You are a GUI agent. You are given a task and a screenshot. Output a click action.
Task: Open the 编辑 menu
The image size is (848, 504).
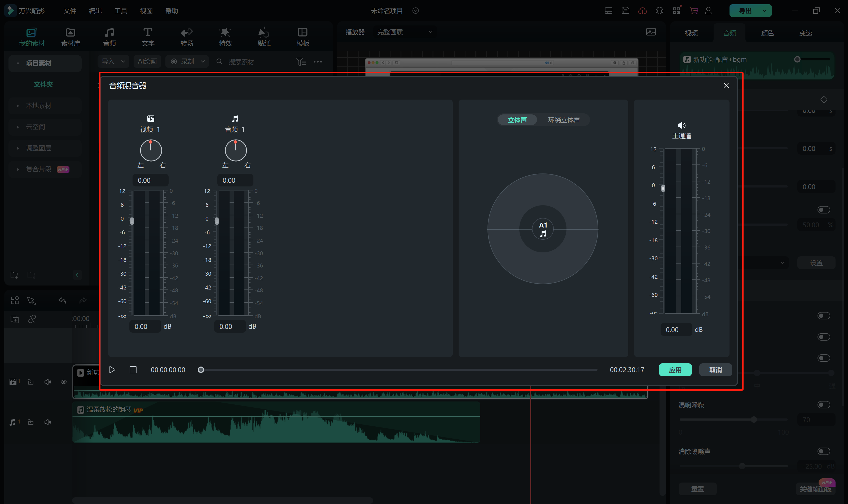(95, 11)
